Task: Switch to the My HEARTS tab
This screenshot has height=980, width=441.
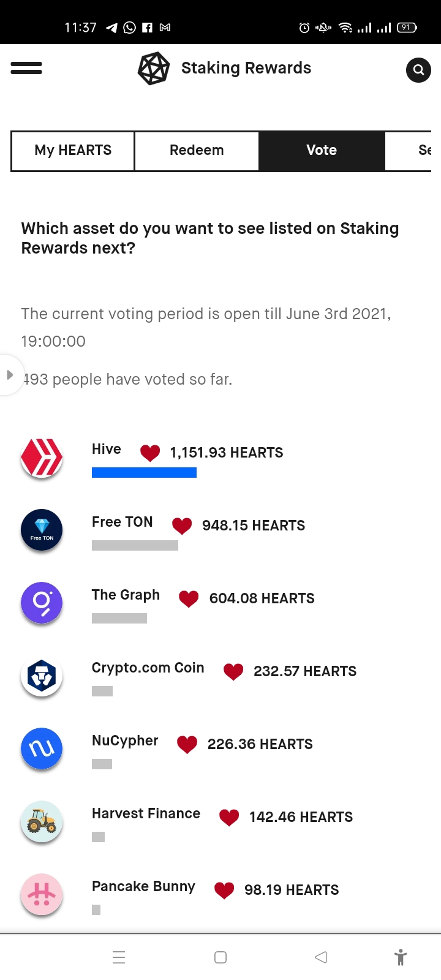Action: tap(73, 151)
